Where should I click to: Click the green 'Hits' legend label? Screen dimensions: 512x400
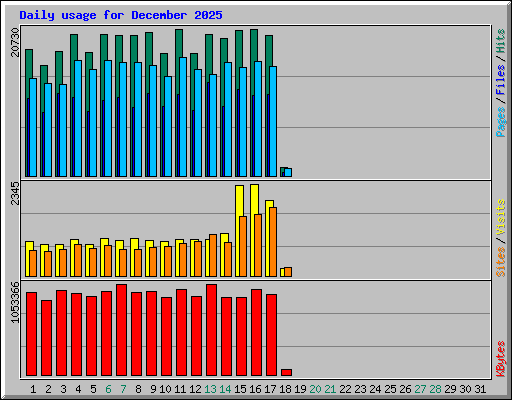click(500, 41)
